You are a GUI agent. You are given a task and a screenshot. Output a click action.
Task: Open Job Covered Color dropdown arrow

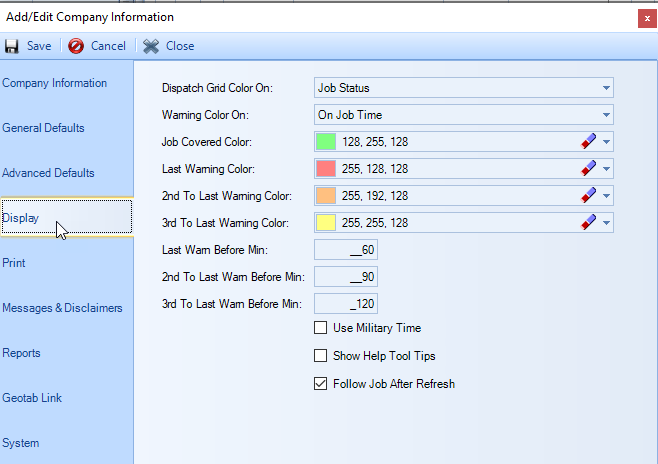[x=606, y=142]
